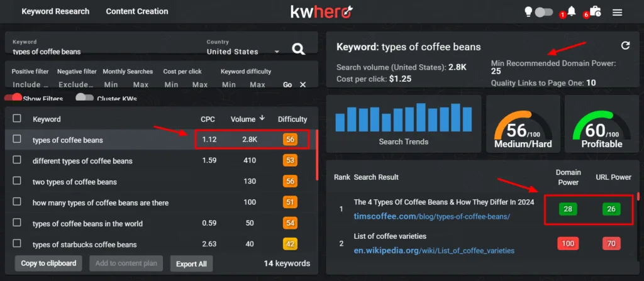The width and height of the screenshot is (644, 281).
Task: Click the Positive filter Include field
Action: click(x=30, y=85)
